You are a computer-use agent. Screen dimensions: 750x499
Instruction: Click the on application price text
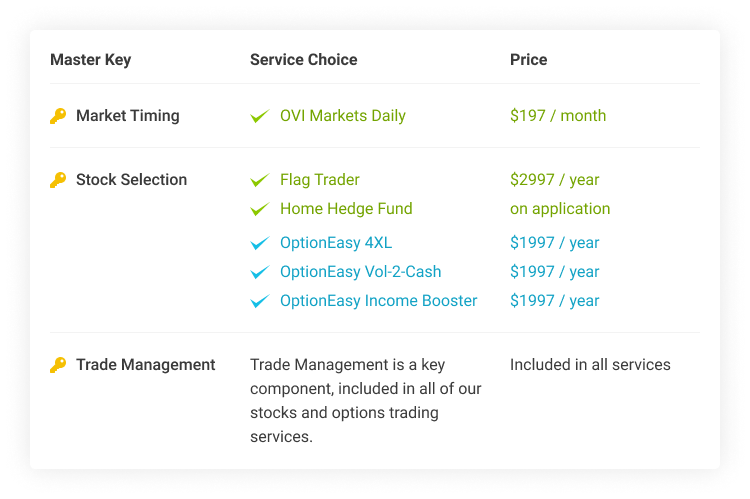pos(560,209)
